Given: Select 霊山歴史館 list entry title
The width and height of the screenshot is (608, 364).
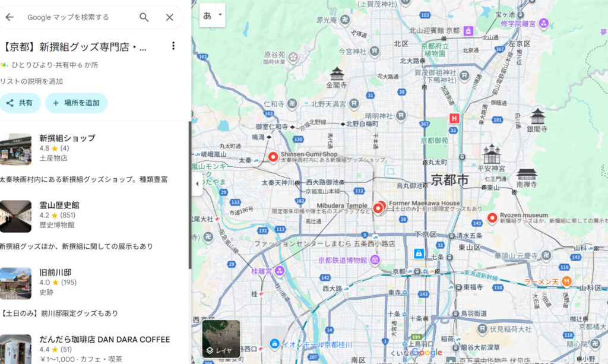Looking at the screenshot, I should click(x=59, y=205).
